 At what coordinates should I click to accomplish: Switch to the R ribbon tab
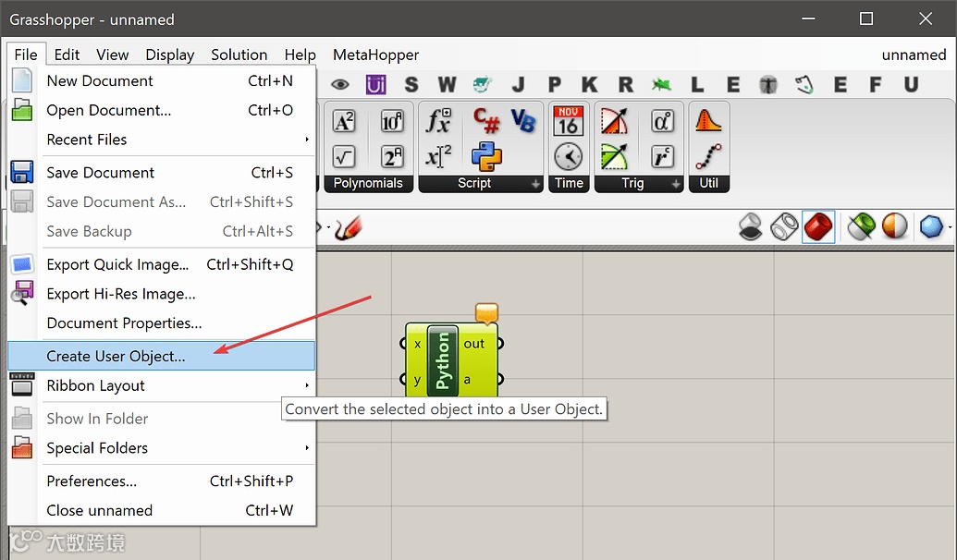coord(626,84)
